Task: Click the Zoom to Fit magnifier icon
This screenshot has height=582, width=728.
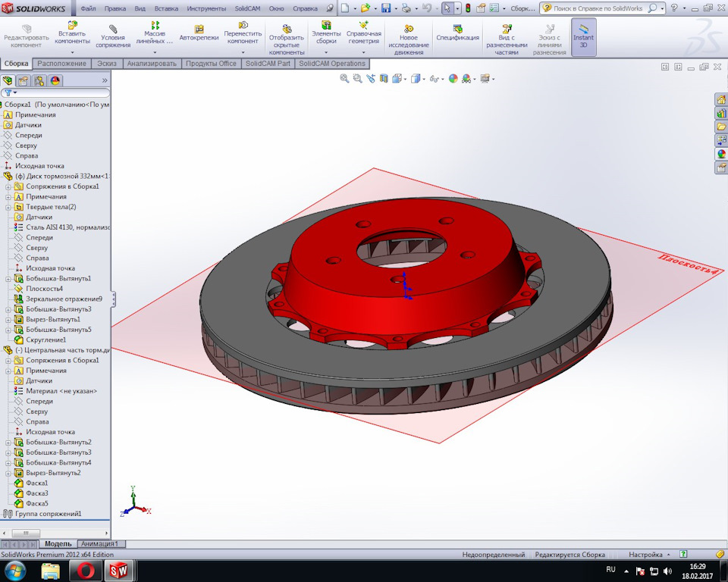Action: [344, 78]
